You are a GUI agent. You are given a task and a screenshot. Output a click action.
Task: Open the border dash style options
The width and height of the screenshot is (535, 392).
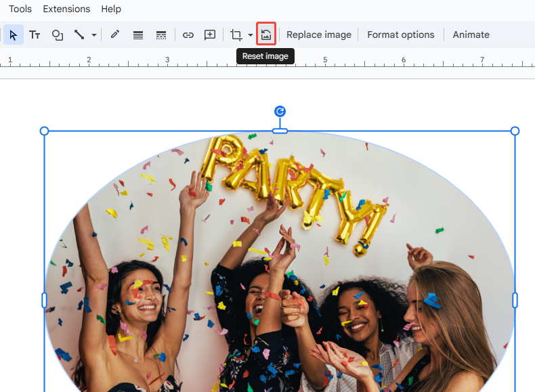(x=161, y=35)
